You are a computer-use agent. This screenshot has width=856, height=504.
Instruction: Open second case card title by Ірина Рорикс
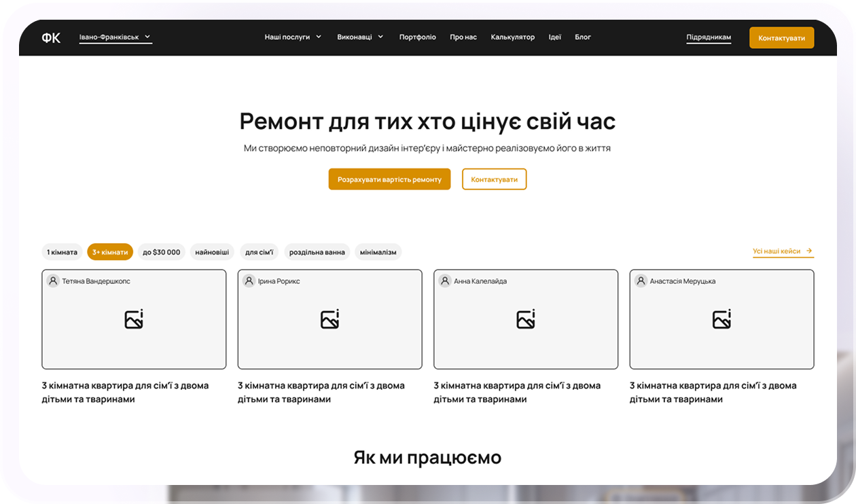click(x=321, y=392)
